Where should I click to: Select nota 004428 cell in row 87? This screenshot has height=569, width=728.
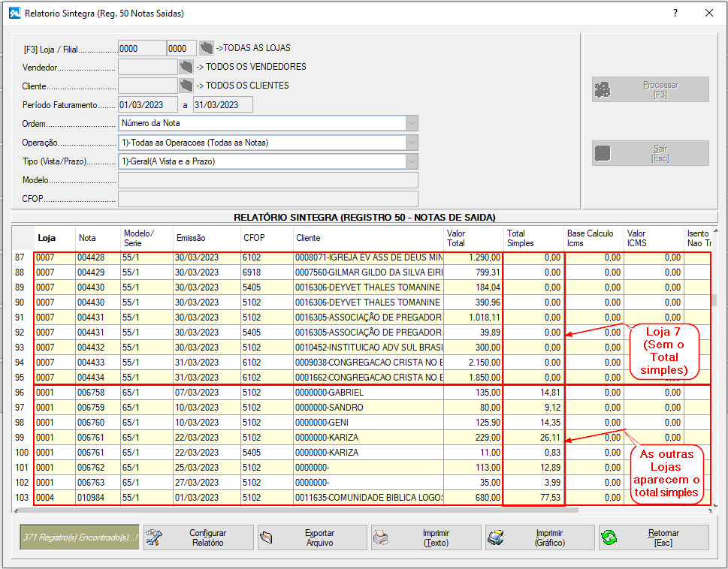pyautogui.click(x=98, y=257)
